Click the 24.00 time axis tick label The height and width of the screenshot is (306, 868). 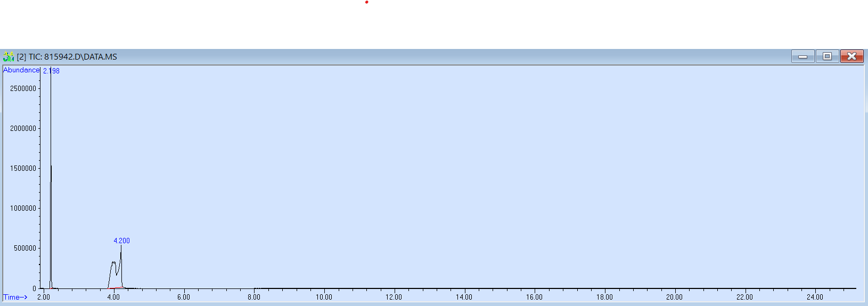[x=815, y=297]
